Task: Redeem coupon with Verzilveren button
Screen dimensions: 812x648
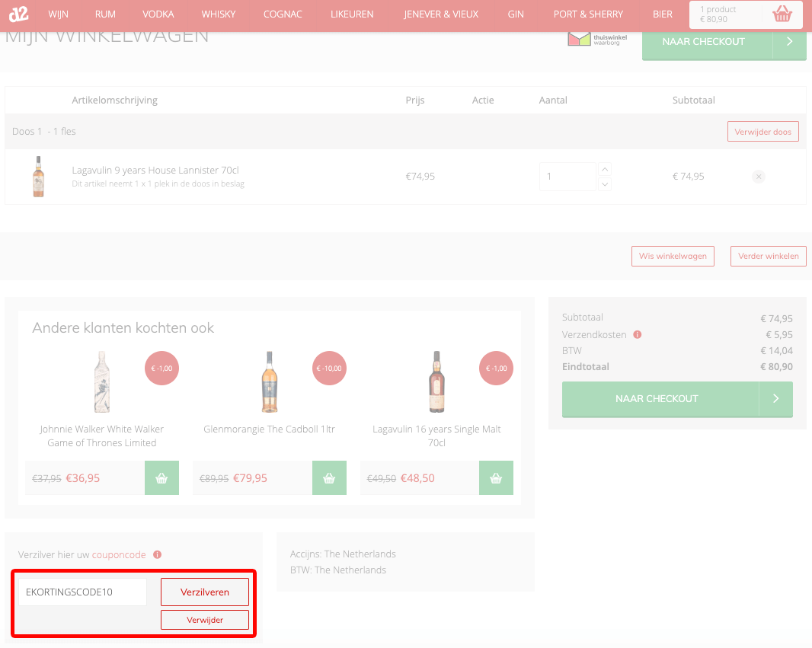Action: coord(205,592)
